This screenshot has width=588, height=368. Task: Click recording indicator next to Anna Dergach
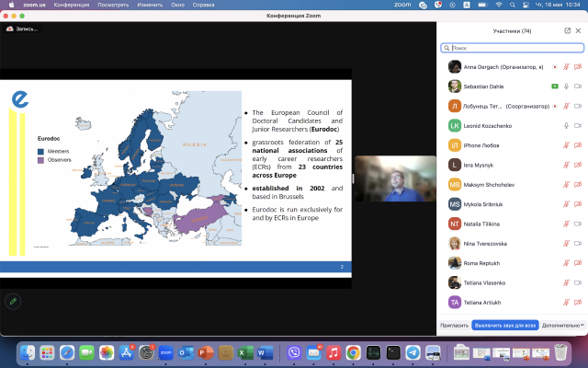click(555, 67)
